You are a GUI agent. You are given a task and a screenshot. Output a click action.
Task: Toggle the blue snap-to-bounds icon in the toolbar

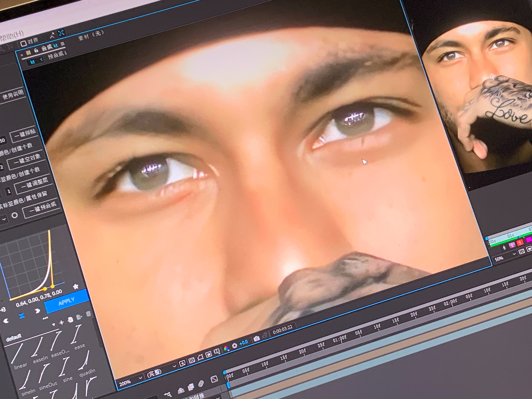pos(61,33)
